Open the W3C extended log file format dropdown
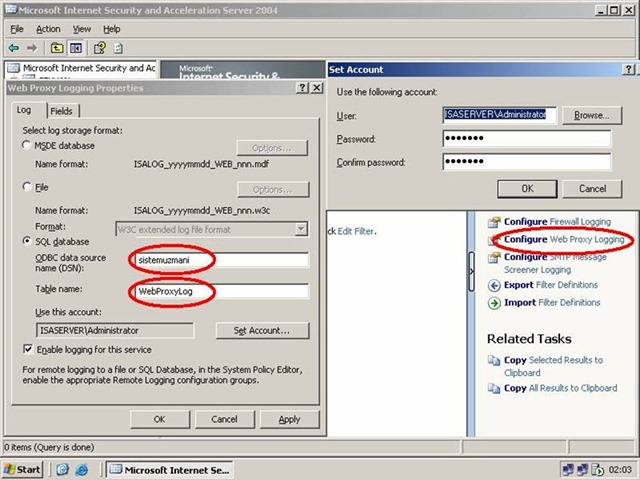 301,229
